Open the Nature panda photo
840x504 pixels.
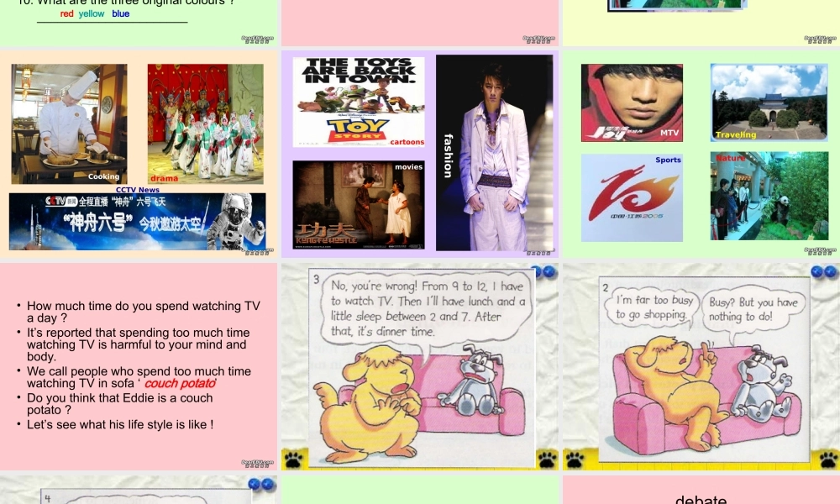pyautogui.click(x=769, y=196)
